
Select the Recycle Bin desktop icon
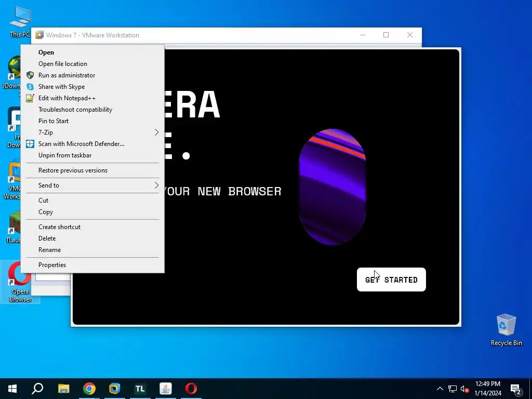pyautogui.click(x=506, y=330)
